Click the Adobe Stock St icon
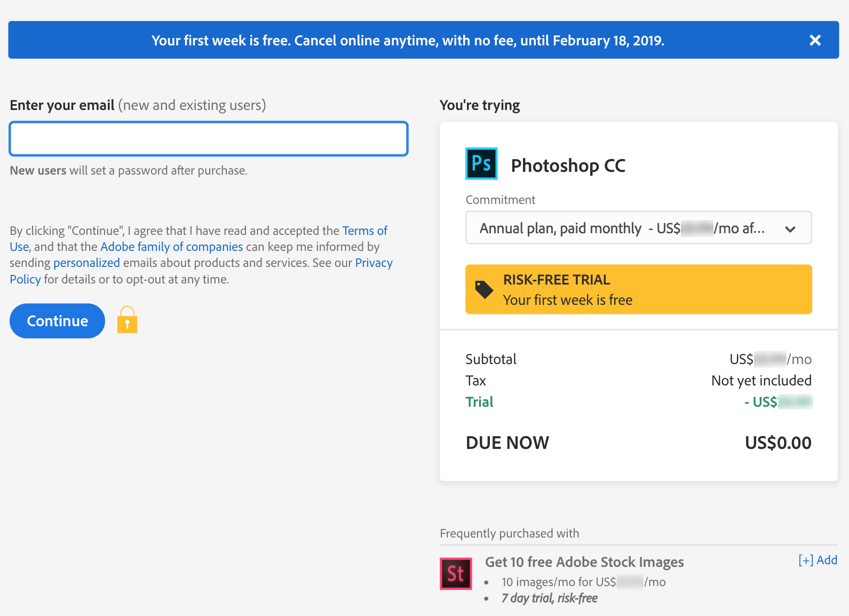This screenshot has width=849, height=616. pos(456,574)
